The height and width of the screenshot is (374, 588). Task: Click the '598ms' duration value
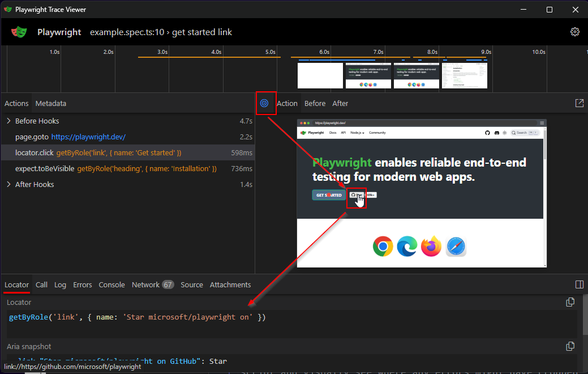pos(242,153)
